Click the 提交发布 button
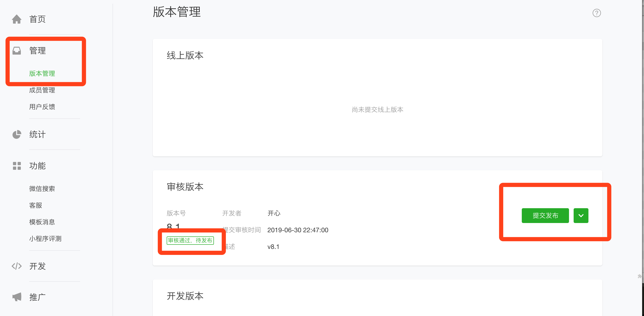This screenshot has height=316, width=644. click(x=545, y=216)
